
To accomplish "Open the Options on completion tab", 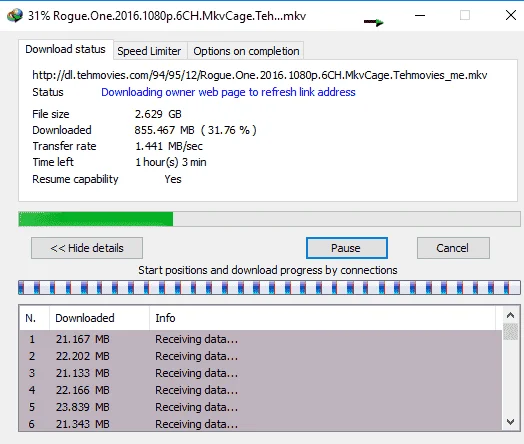I will tap(246, 51).
